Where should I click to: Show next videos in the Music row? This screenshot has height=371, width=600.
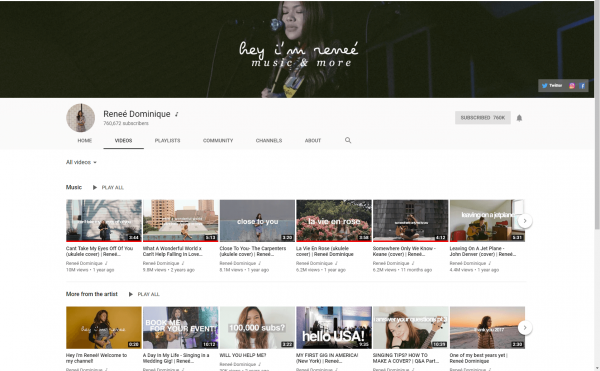click(x=525, y=221)
